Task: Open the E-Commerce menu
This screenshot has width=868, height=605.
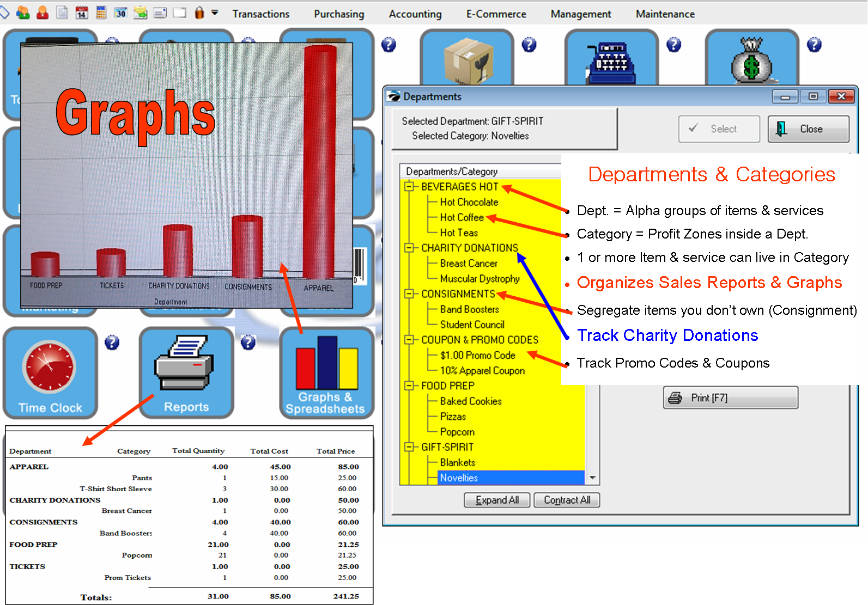Action: click(496, 14)
